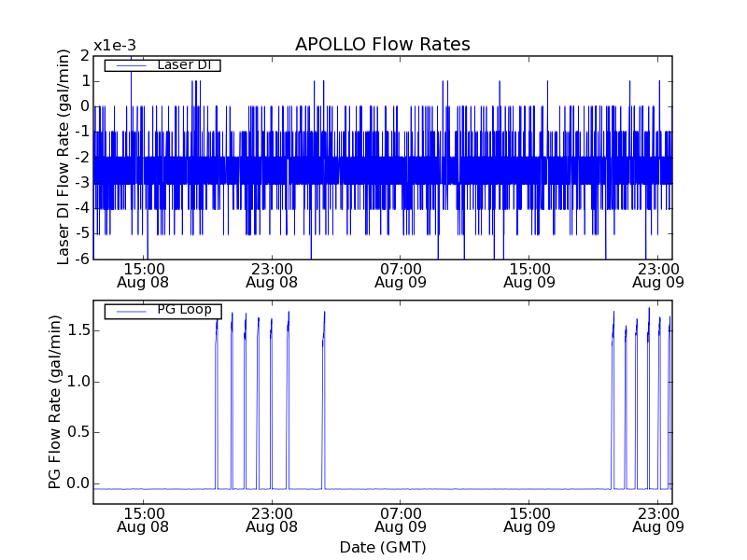Click the 1.5 y-axis tick on PG plot
The height and width of the screenshot is (560, 747).
click(78, 330)
